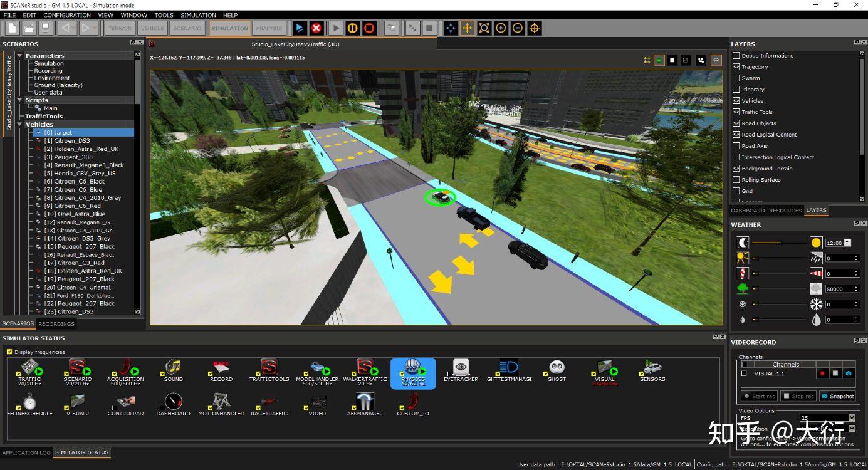Screen dimensions: 868x470
Task: Toggle the Road Axis layer checkbox
Action: pyautogui.click(x=736, y=146)
